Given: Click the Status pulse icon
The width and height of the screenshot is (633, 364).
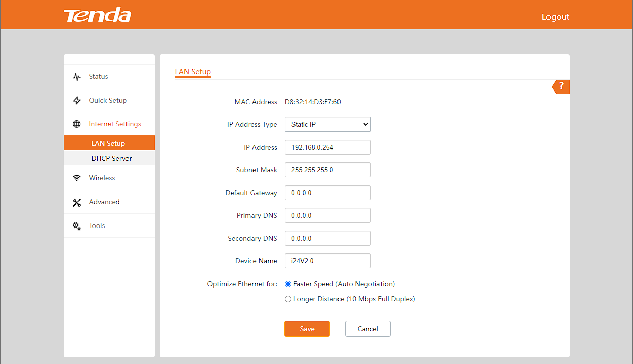Looking at the screenshot, I should (77, 77).
